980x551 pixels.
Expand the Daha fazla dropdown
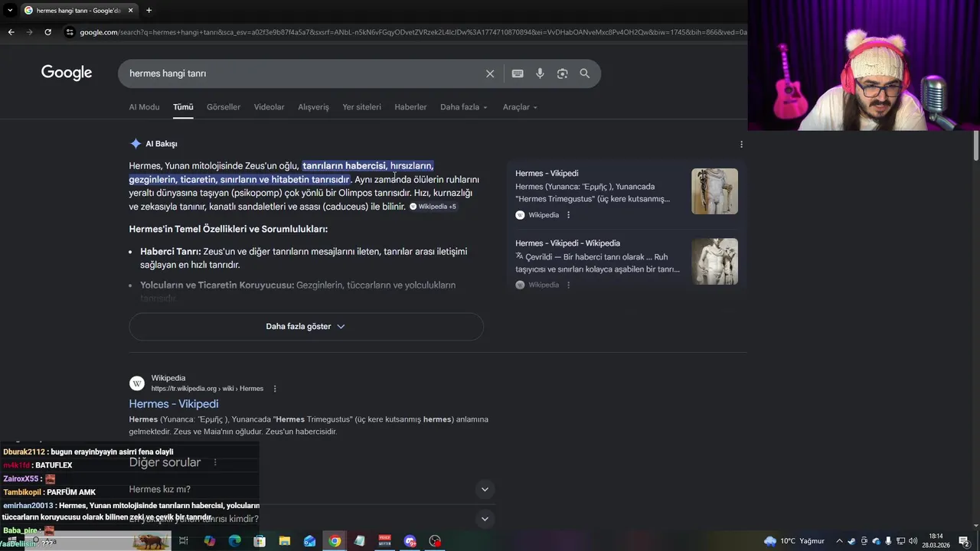point(463,107)
